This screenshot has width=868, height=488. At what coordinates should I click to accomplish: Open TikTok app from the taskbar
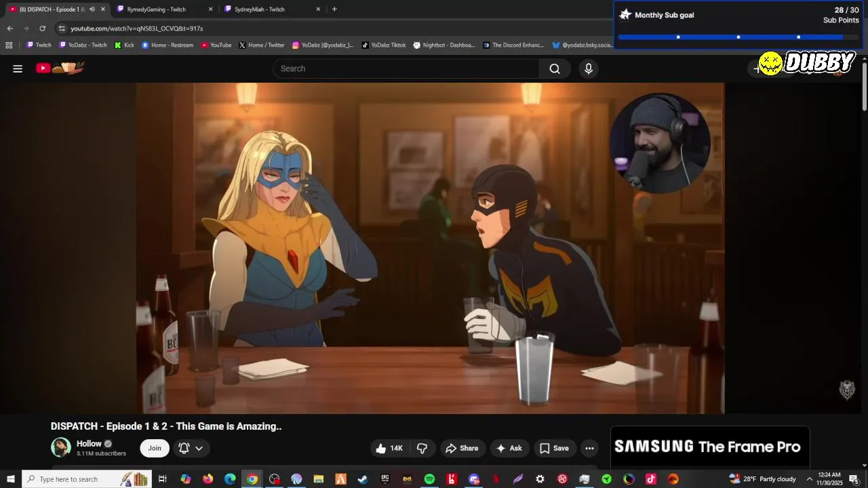[651, 479]
